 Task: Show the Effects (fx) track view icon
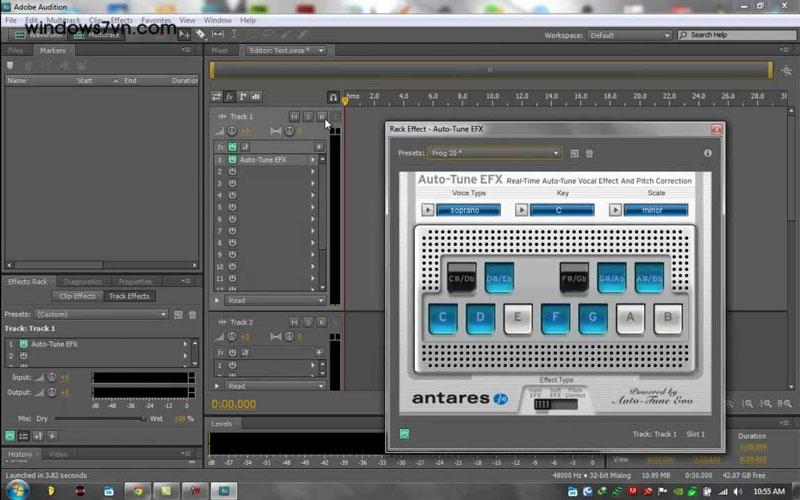click(x=230, y=96)
